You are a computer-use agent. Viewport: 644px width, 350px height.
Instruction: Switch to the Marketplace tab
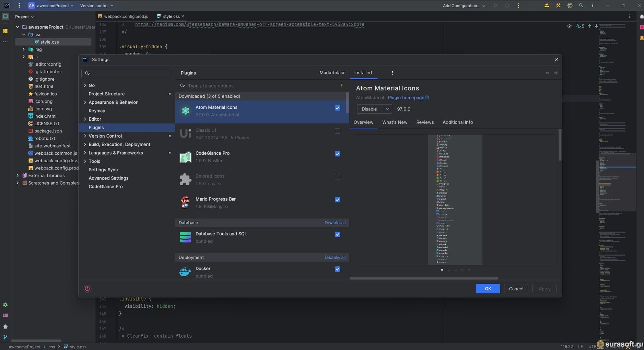pos(332,73)
